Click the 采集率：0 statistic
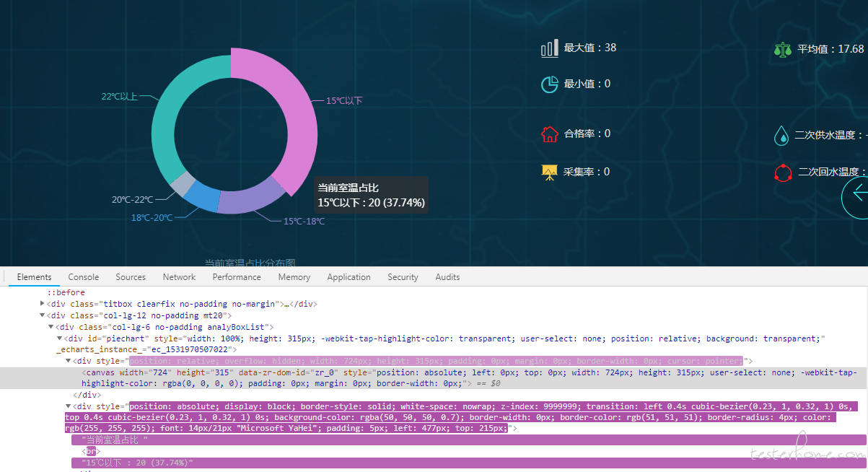 (x=587, y=172)
